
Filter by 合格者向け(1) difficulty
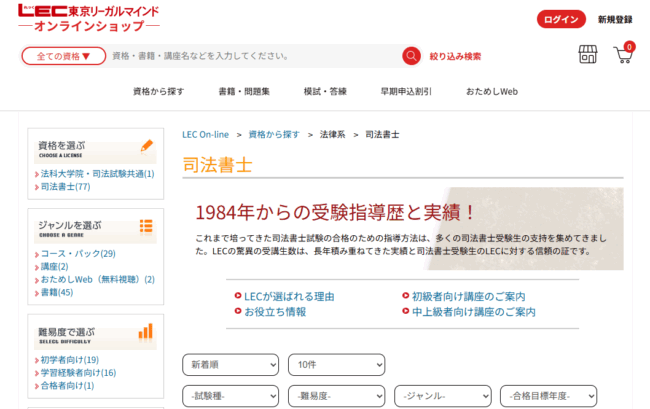67,386
